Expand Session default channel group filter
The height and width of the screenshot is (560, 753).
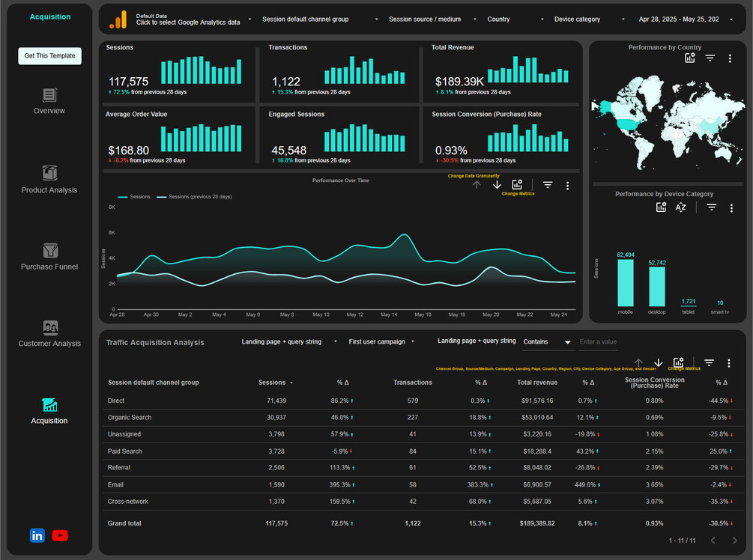pos(321,19)
